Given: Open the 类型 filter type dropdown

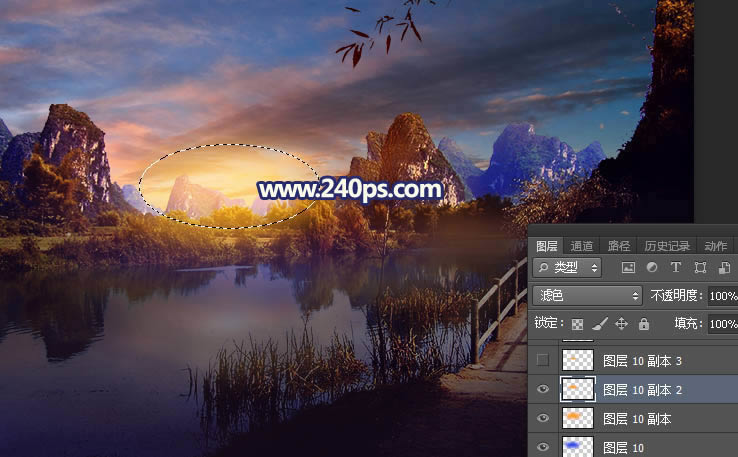Looking at the screenshot, I should 567,268.
